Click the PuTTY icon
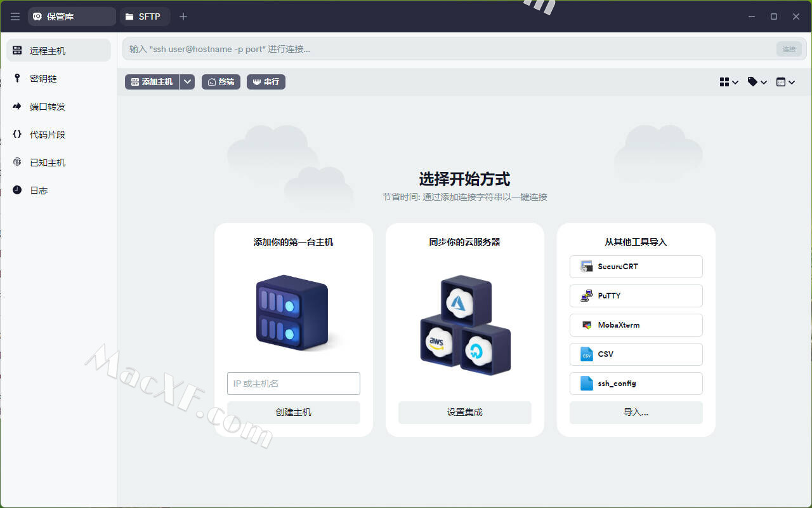This screenshot has width=812, height=508. [586, 296]
